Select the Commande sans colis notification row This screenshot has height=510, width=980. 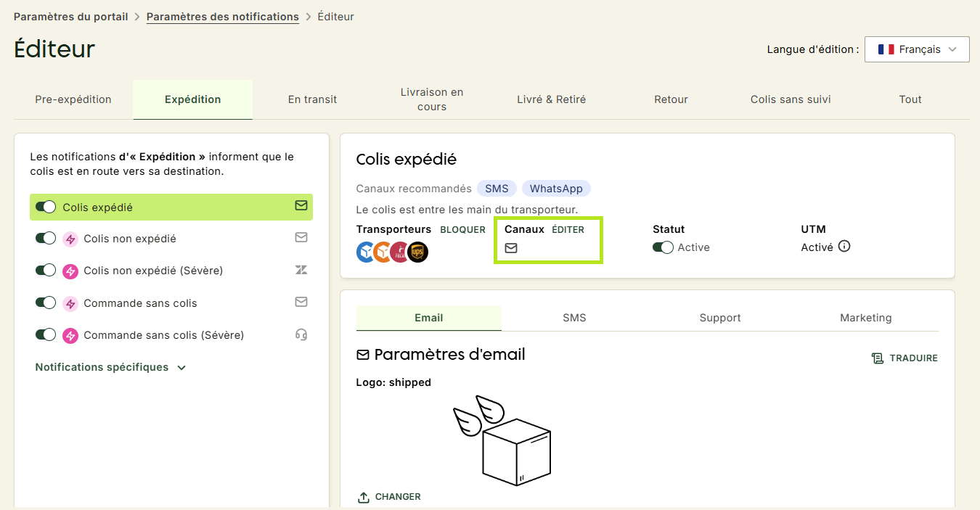(171, 303)
